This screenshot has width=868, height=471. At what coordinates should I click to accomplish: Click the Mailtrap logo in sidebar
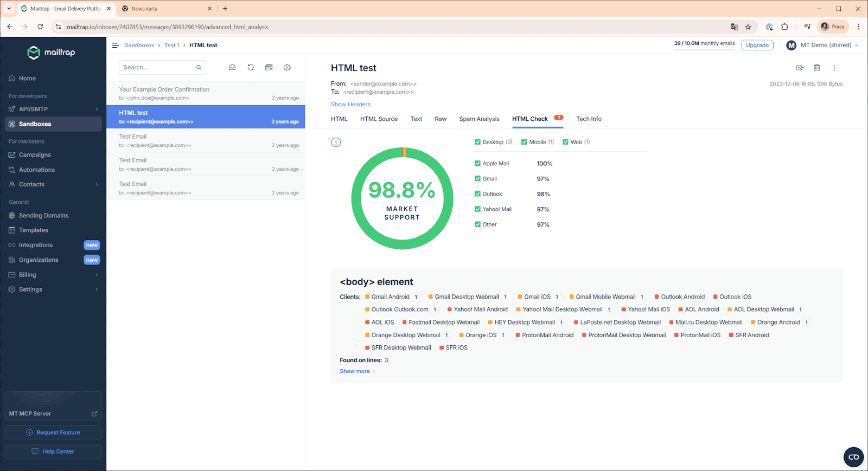(x=52, y=52)
